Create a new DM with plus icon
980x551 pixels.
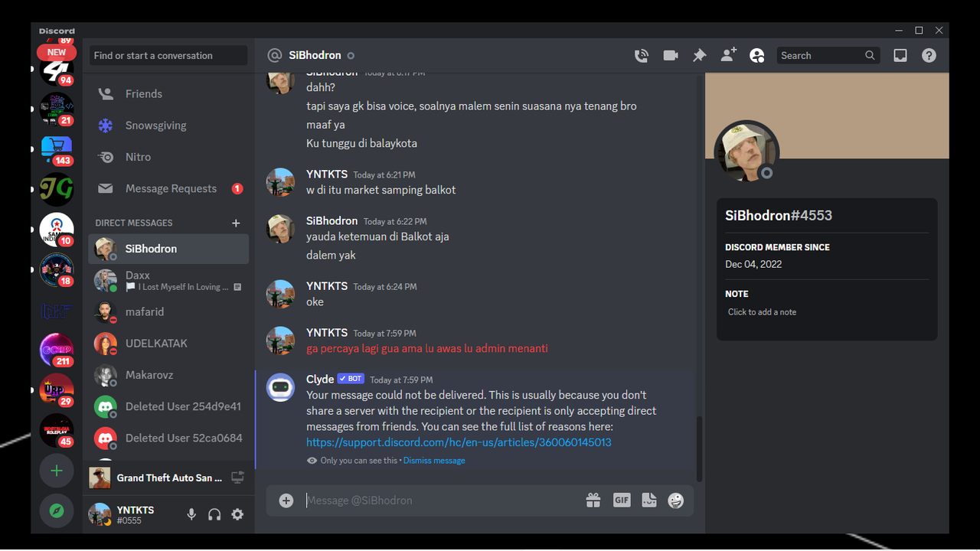pyautogui.click(x=236, y=223)
